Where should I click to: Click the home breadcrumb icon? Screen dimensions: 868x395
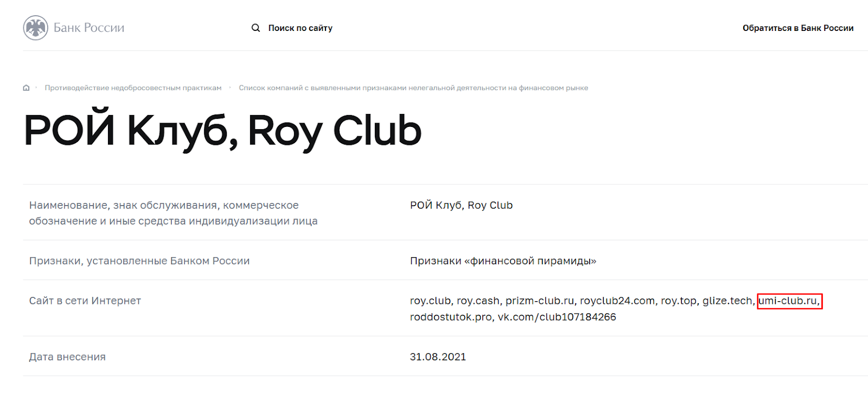26,88
